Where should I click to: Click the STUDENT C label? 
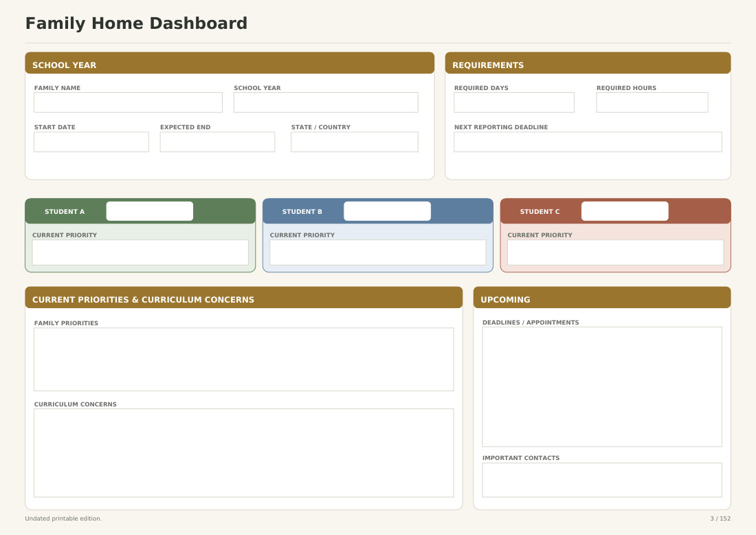(540, 212)
